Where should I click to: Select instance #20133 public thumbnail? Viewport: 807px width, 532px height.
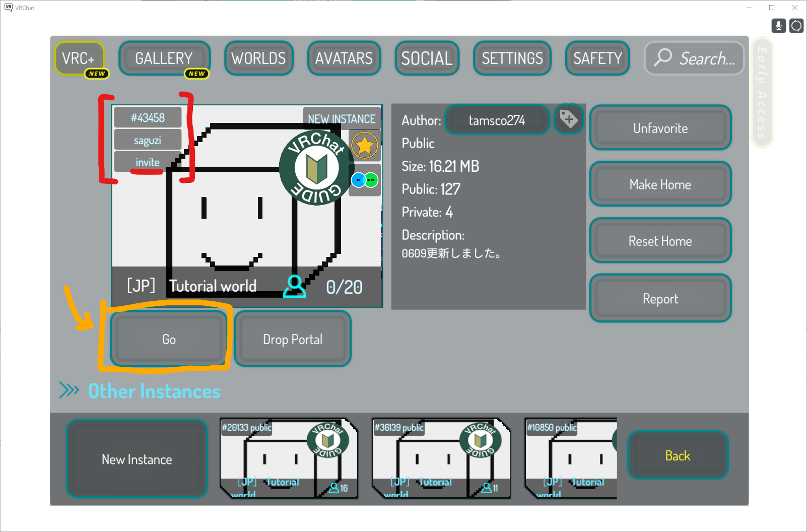(289, 458)
